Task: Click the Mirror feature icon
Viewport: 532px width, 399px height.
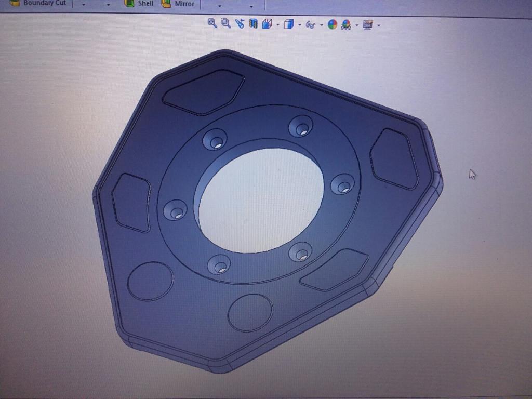Action: [166, 4]
